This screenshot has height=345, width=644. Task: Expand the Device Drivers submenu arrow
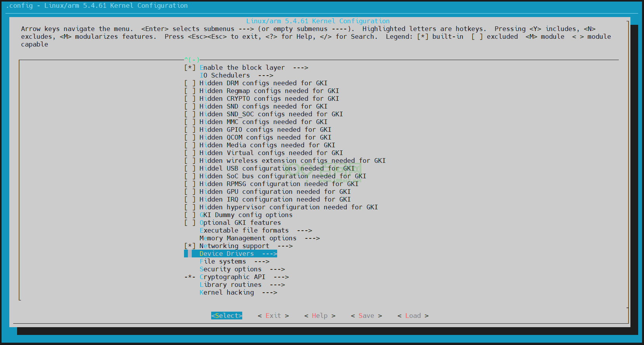269,254
